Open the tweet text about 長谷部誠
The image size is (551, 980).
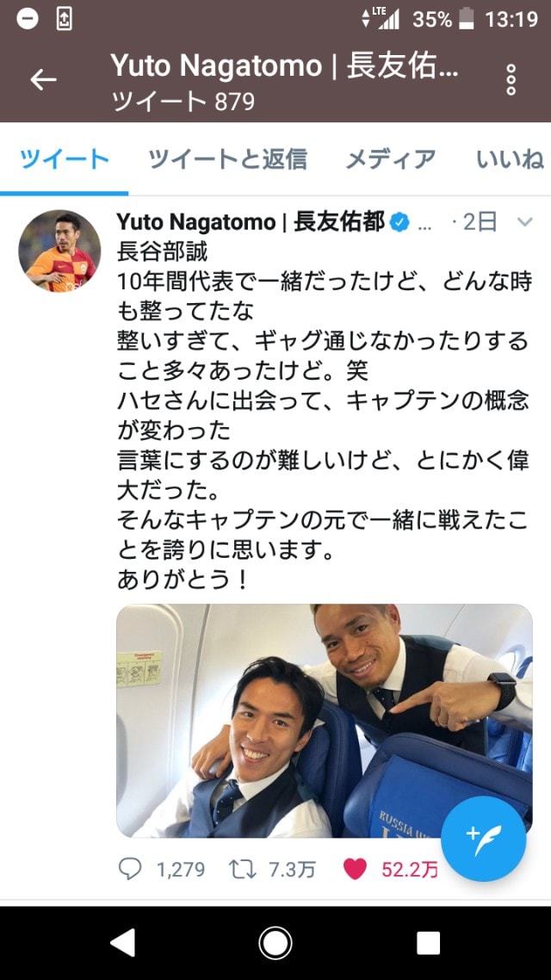[x=325, y=417]
